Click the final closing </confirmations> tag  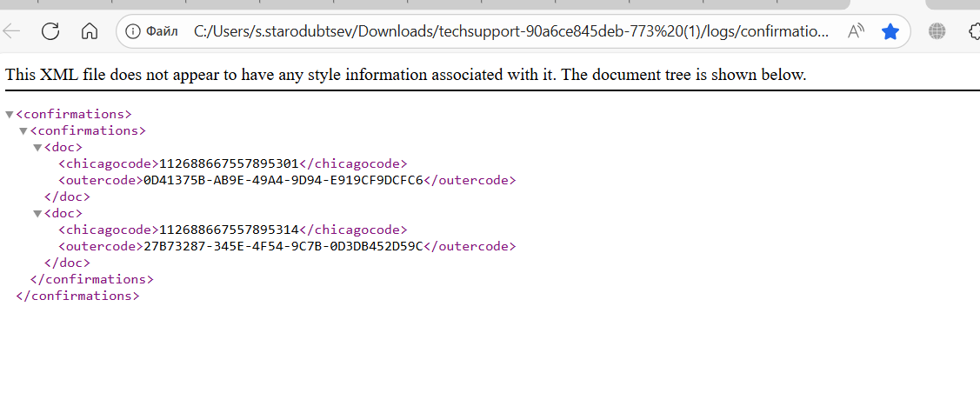[77, 296]
